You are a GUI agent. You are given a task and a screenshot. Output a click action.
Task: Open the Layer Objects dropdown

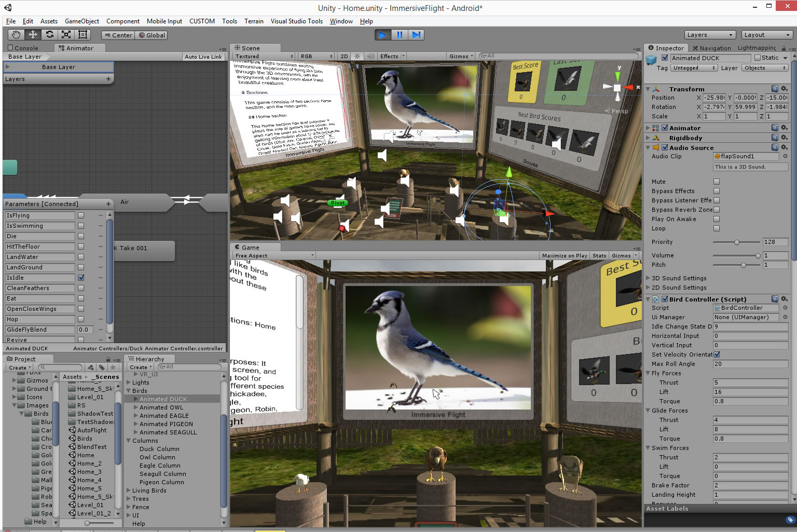coord(764,68)
